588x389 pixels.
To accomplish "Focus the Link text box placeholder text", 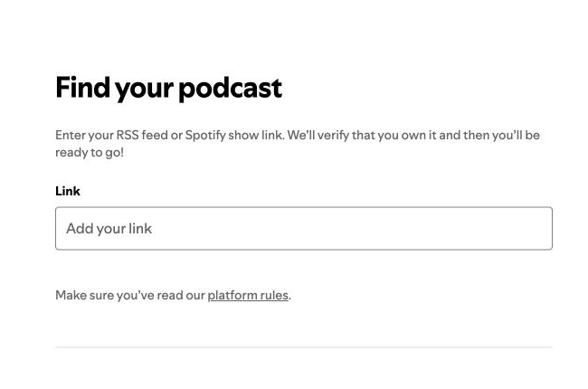I will click(x=109, y=229).
